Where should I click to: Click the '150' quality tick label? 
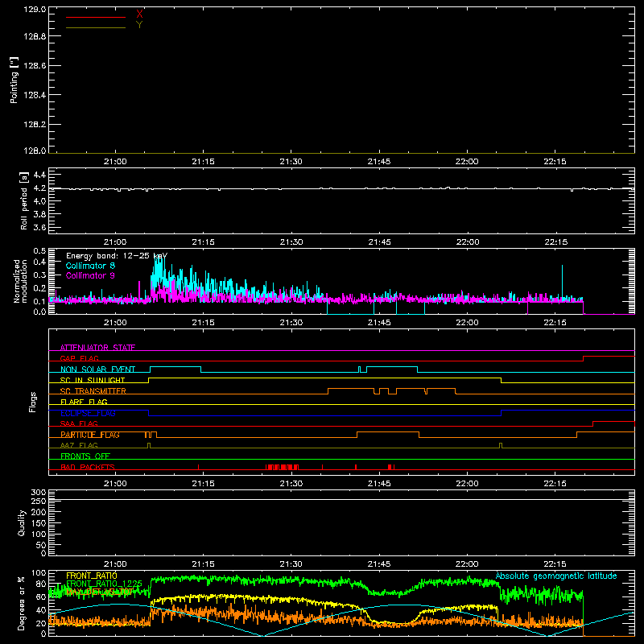[x=39, y=523]
